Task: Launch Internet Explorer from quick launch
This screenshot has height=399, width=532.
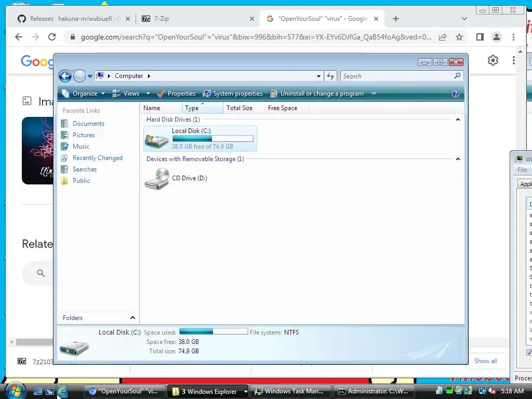Action: pos(62,391)
